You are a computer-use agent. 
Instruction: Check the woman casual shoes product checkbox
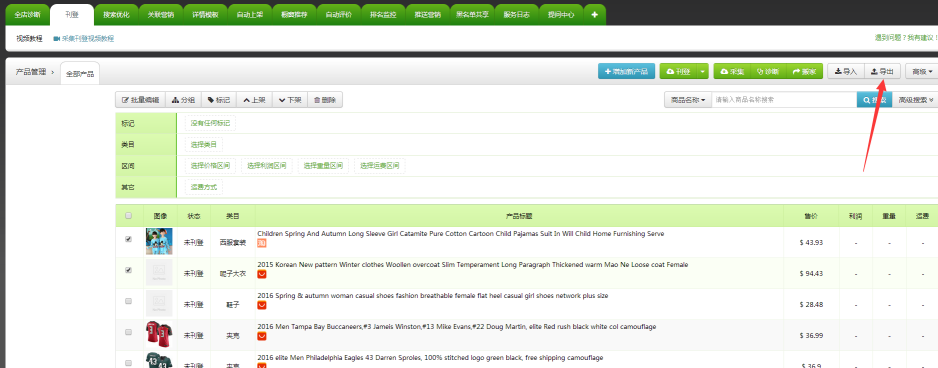tap(129, 302)
